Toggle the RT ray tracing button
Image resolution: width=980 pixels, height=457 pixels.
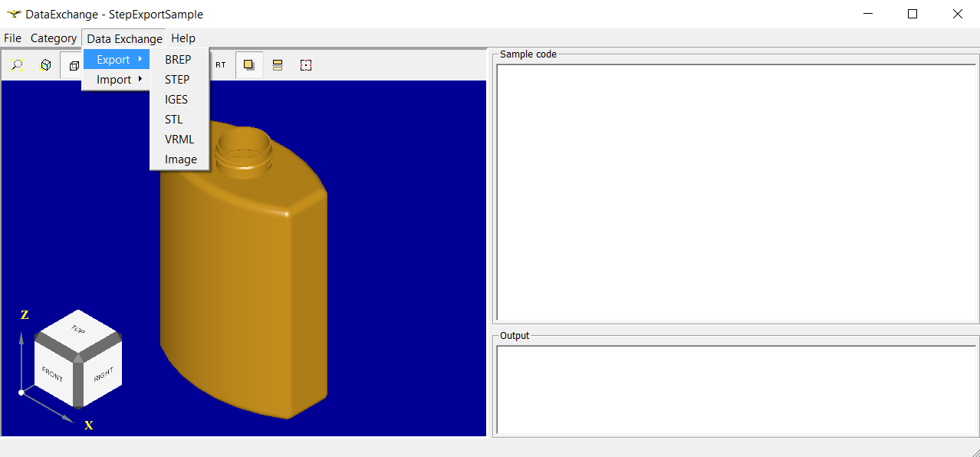pos(221,66)
